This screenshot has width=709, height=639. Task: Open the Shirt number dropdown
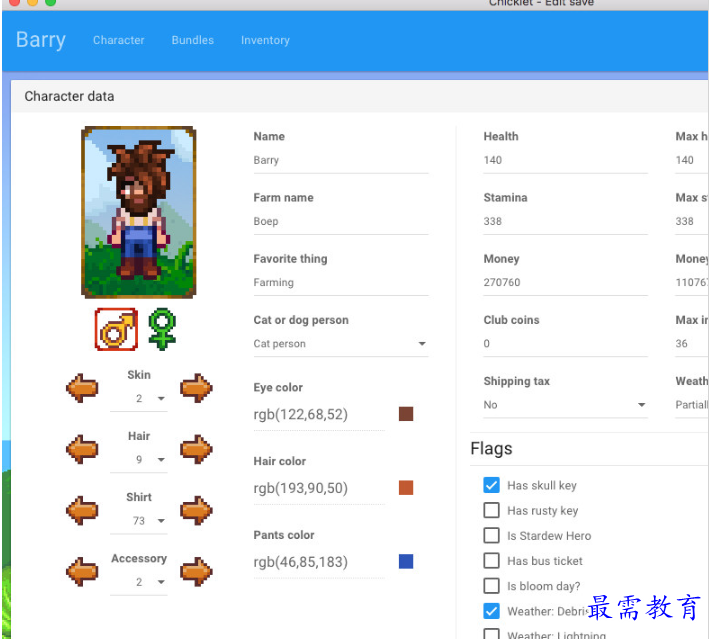click(x=139, y=521)
